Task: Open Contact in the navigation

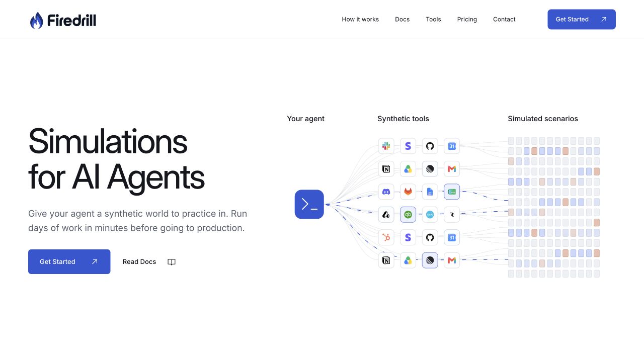Action: pos(504,19)
